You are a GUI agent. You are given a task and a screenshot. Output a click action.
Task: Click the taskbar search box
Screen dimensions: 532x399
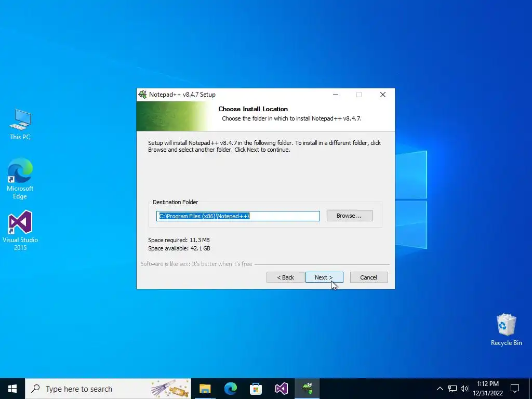(x=108, y=389)
